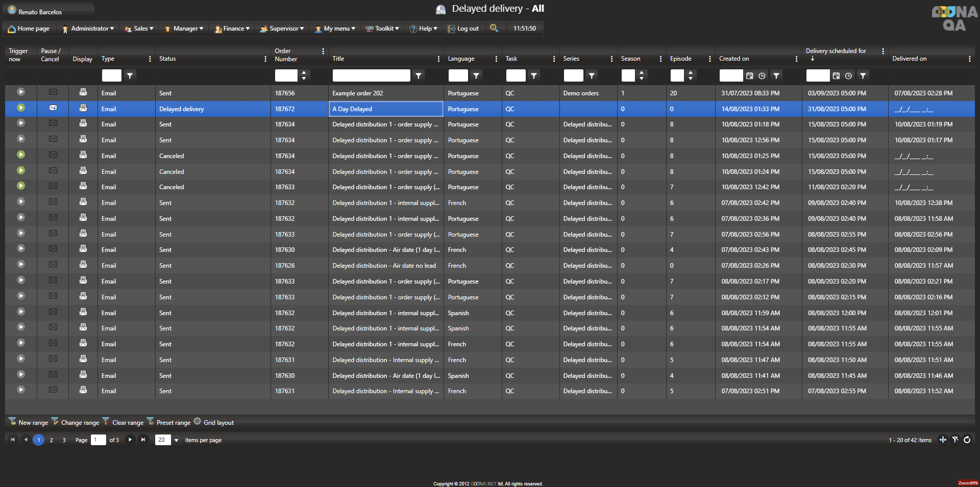Screen dimensions: 980x487
Task: Open calendar picker in Created on filter
Action: (749, 76)
